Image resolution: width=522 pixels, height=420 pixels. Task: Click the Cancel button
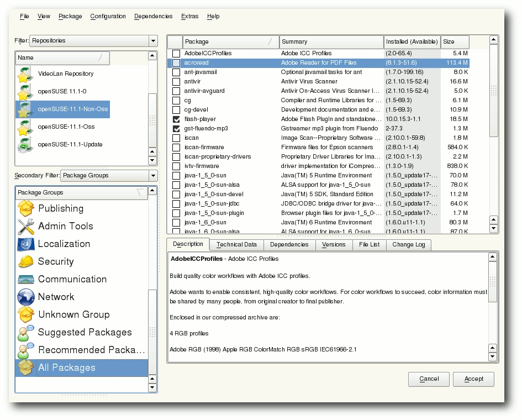(429, 379)
